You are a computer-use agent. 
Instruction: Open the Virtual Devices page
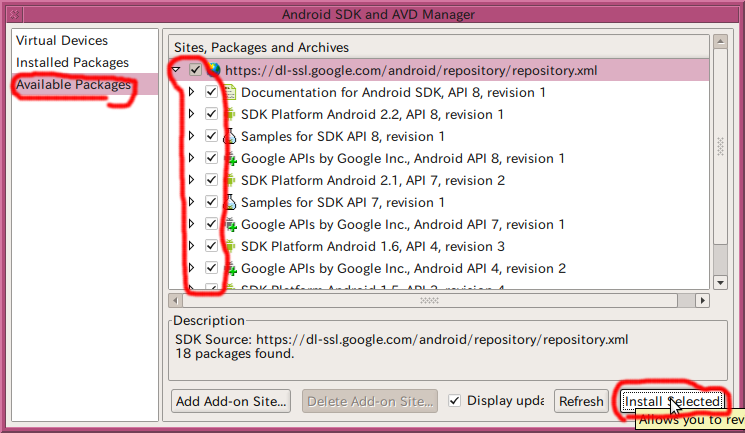coord(62,40)
